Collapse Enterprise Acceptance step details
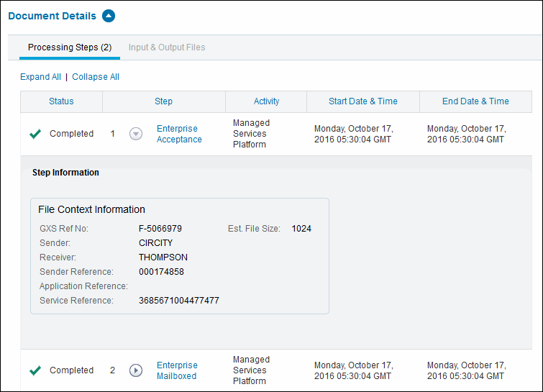 tap(136, 134)
